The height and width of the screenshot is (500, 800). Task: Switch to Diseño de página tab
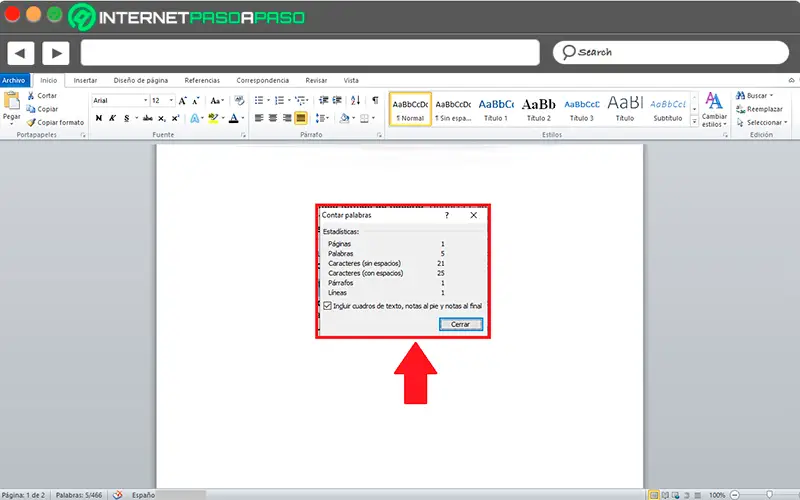[141, 80]
